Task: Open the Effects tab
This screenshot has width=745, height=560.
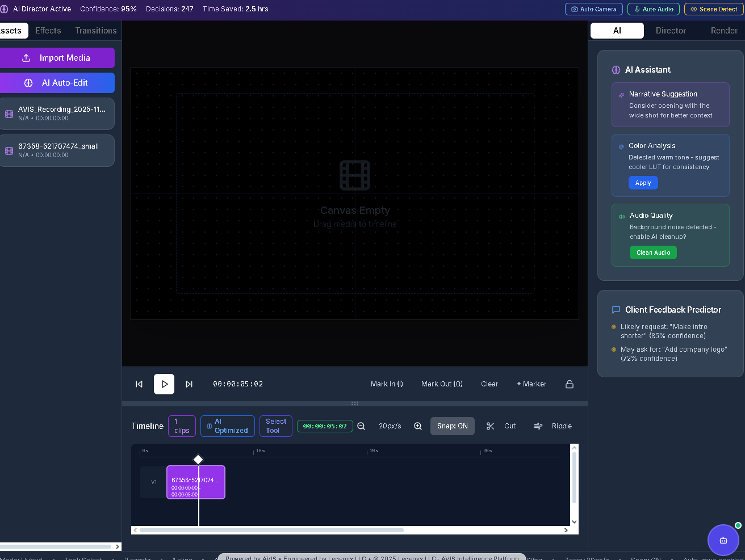Action: tap(48, 31)
